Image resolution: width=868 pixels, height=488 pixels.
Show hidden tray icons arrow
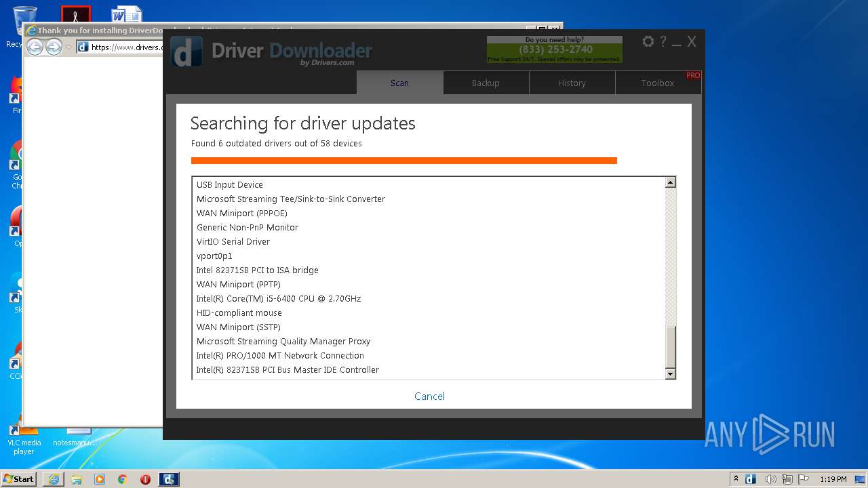736,479
